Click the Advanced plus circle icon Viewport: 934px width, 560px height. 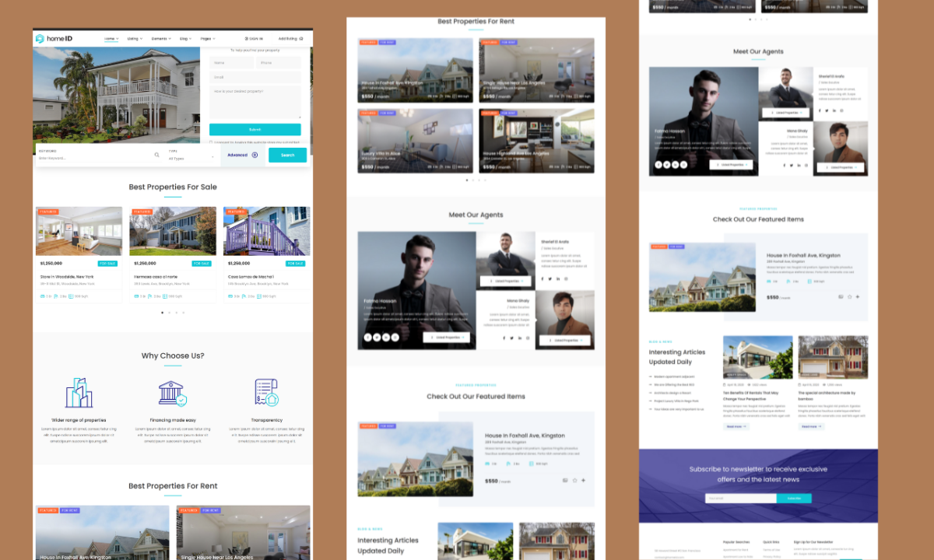pos(255,155)
